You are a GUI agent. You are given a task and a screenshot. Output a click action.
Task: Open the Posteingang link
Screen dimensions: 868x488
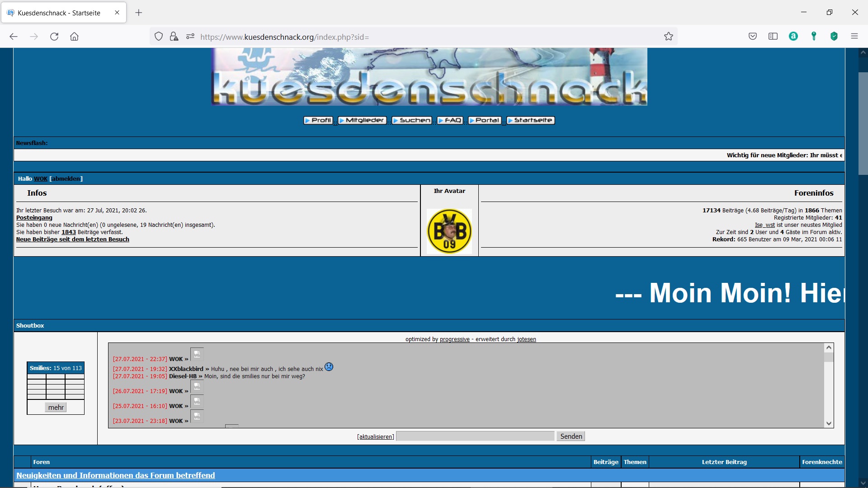(34, 218)
